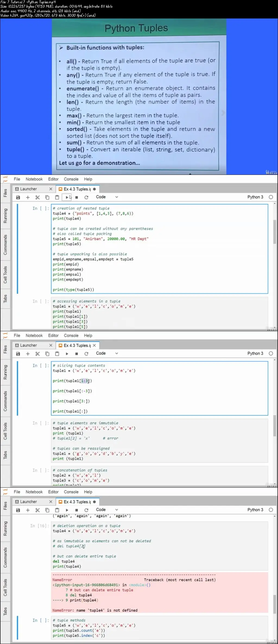Cut the cell using scissors icon in nested tuple frame
The height and width of the screenshot is (644, 278).
(x=37, y=197)
